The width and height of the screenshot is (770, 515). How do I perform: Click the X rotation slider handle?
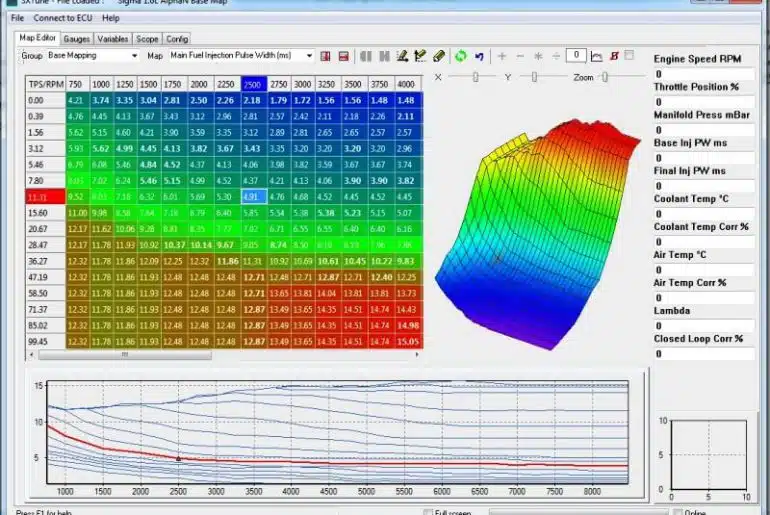tap(475, 77)
